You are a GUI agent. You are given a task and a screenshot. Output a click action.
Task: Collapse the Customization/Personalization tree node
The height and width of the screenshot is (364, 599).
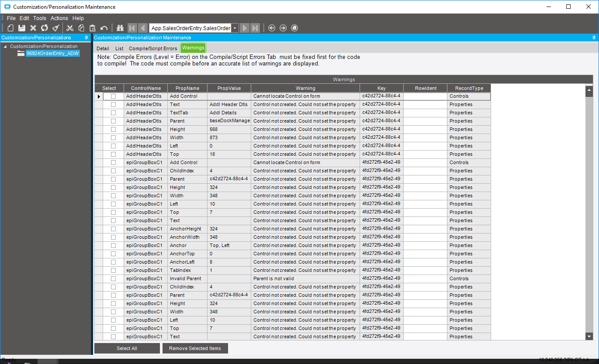[5, 46]
